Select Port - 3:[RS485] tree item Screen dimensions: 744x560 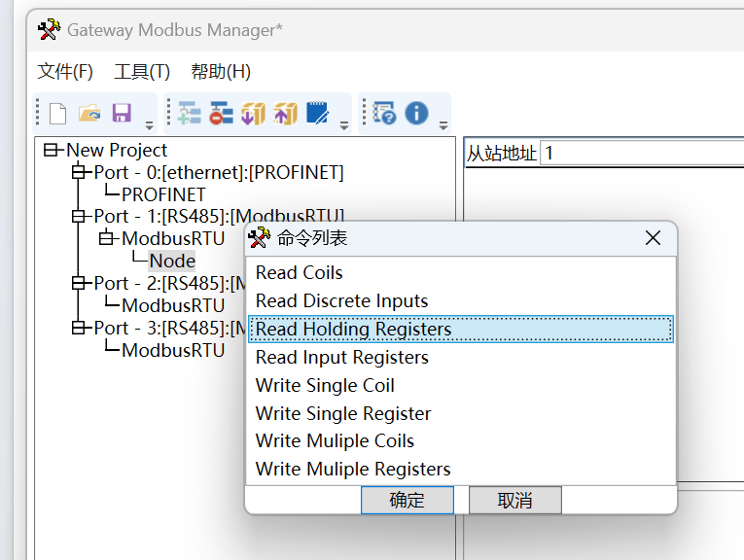click(169, 328)
